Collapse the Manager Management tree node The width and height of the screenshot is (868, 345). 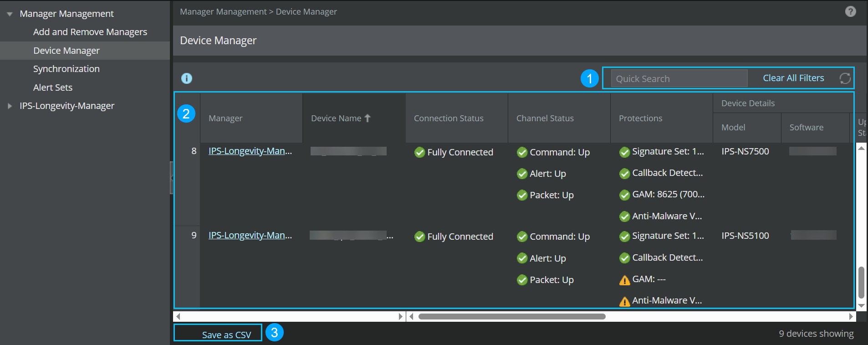(x=10, y=14)
